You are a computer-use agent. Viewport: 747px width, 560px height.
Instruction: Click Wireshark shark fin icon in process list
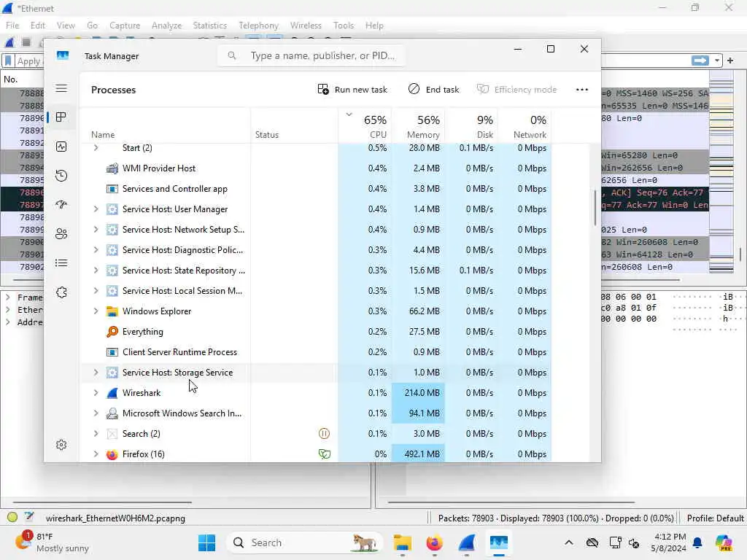112,393
